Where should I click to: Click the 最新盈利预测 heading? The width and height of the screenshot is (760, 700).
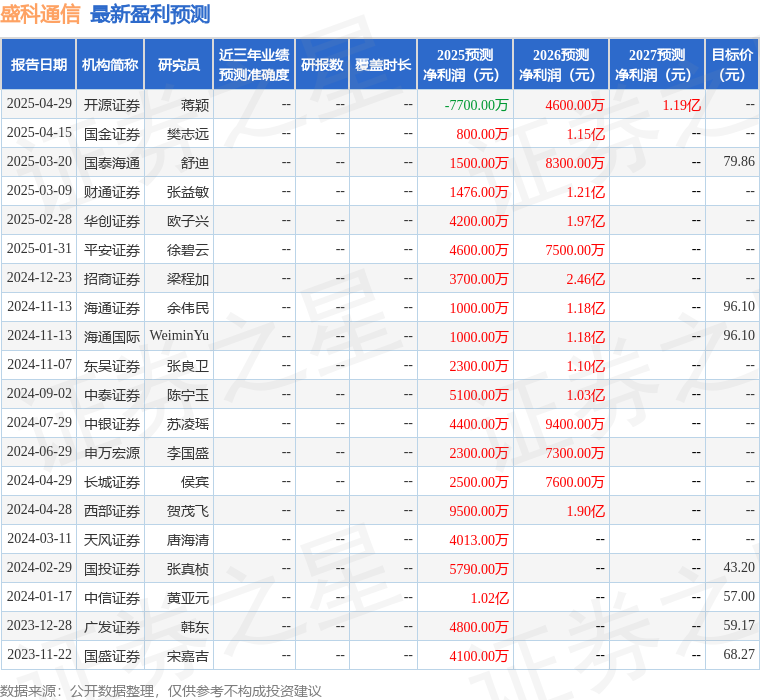click(150, 14)
